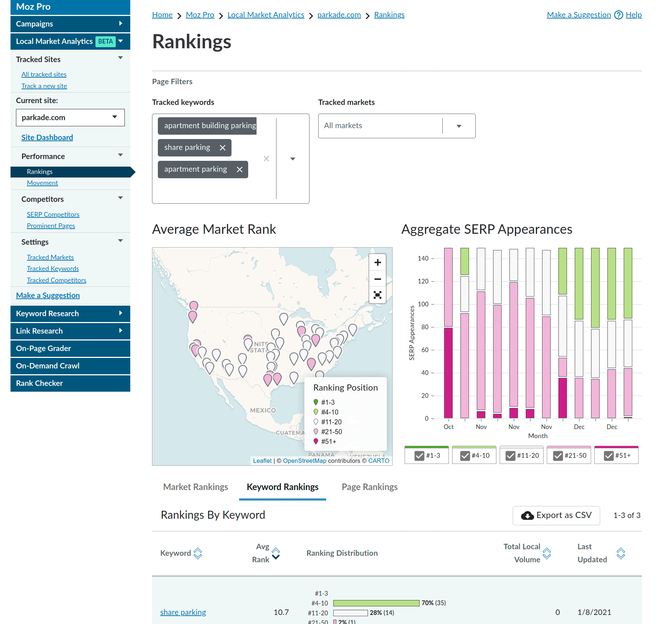Open On-Page Grader menu item
672x624 pixels.
70,348
